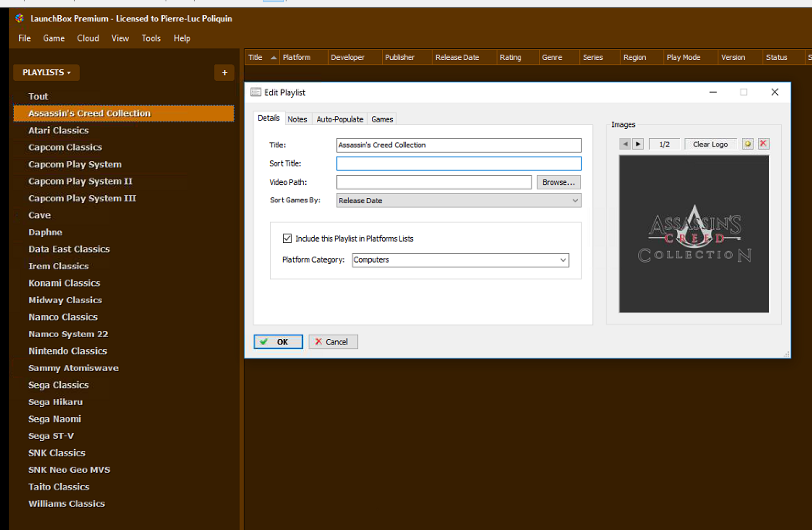
Task: Select the Namco System 22 playlist
Action: coord(124,334)
